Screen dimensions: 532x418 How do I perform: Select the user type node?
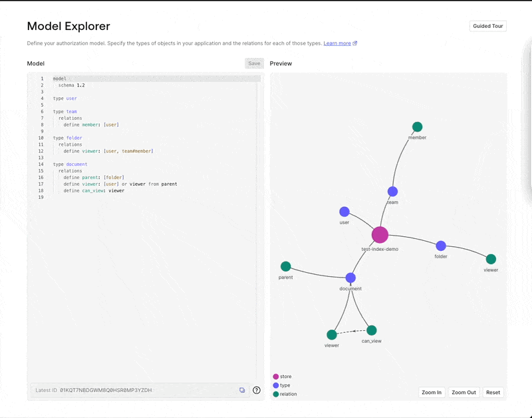pos(344,212)
